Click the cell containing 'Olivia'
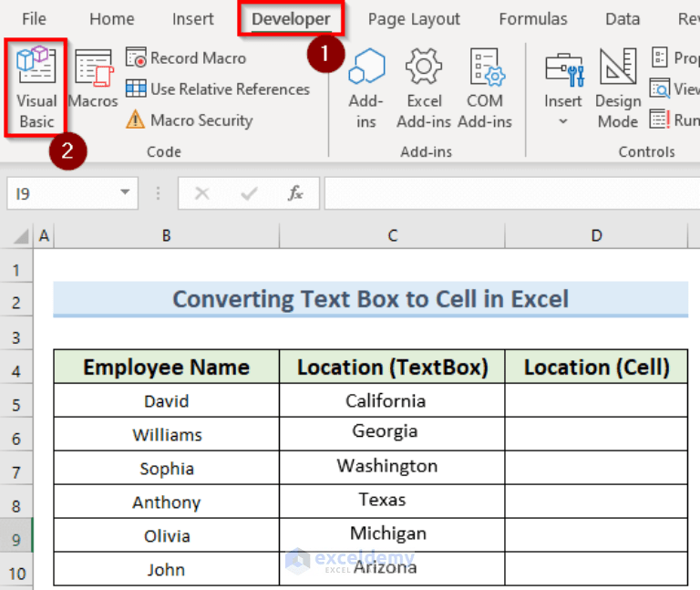The height and width of the screenshot is (590, 700). point(167,535)
